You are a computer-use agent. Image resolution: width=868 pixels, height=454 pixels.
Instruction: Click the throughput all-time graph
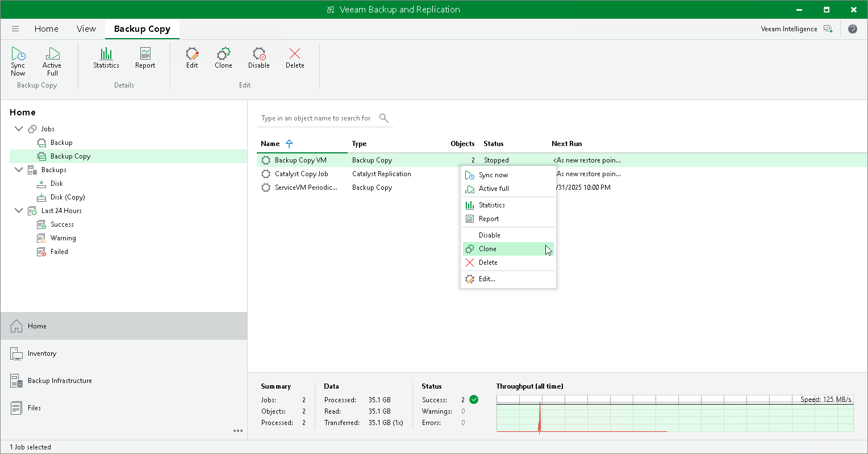click(675, 414)
